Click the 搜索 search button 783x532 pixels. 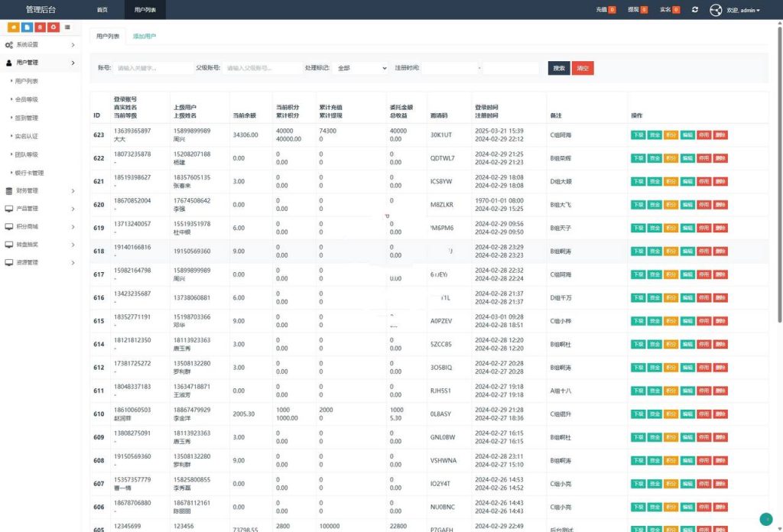click(x=557, y=67)
